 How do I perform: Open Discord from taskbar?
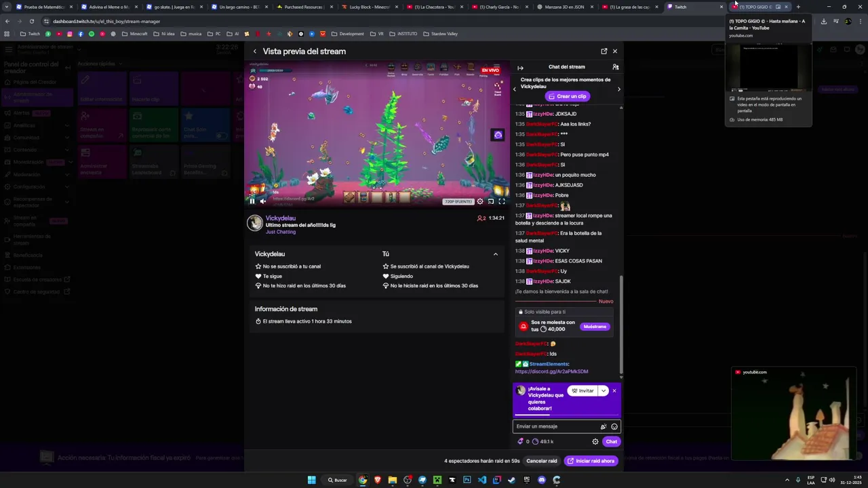pos(541,480)
